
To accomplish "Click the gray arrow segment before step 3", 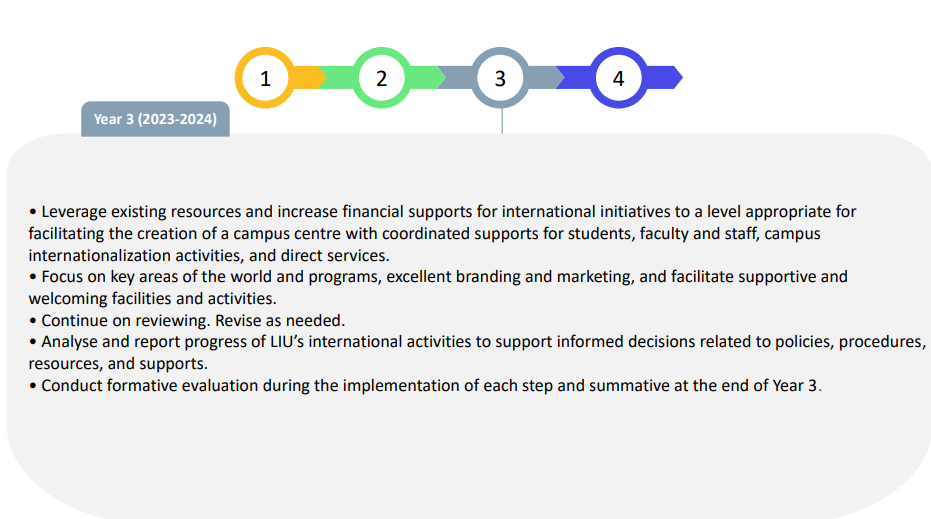I will [457, 78].
